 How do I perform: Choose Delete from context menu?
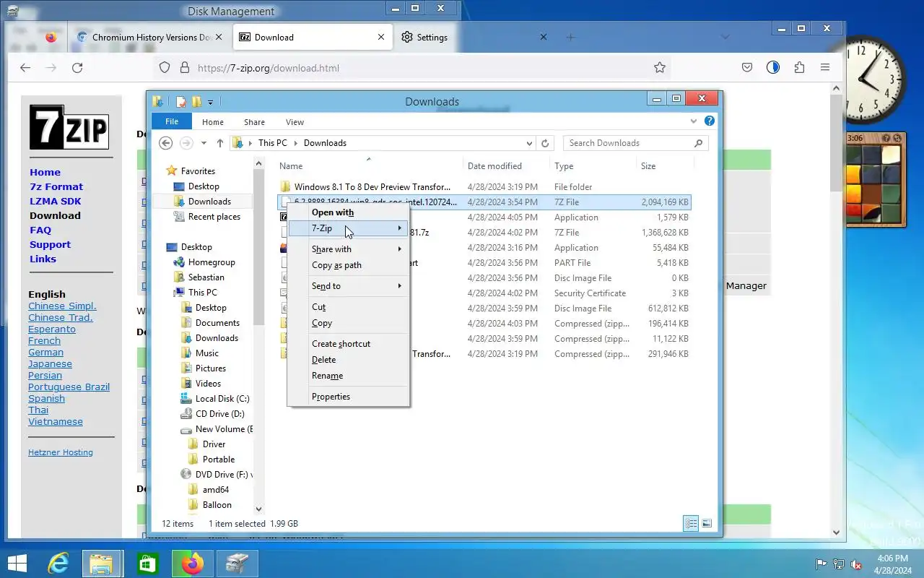(x=323, y=360)
